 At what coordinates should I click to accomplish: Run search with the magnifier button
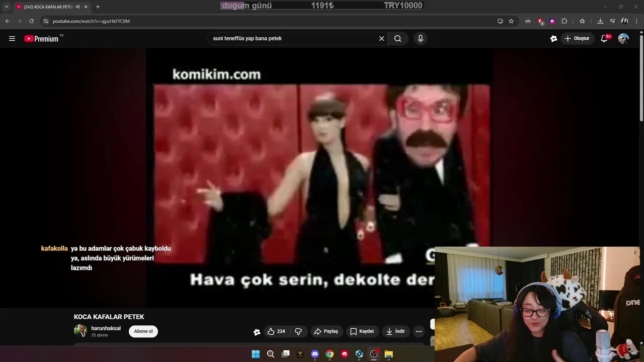(397, 39)
